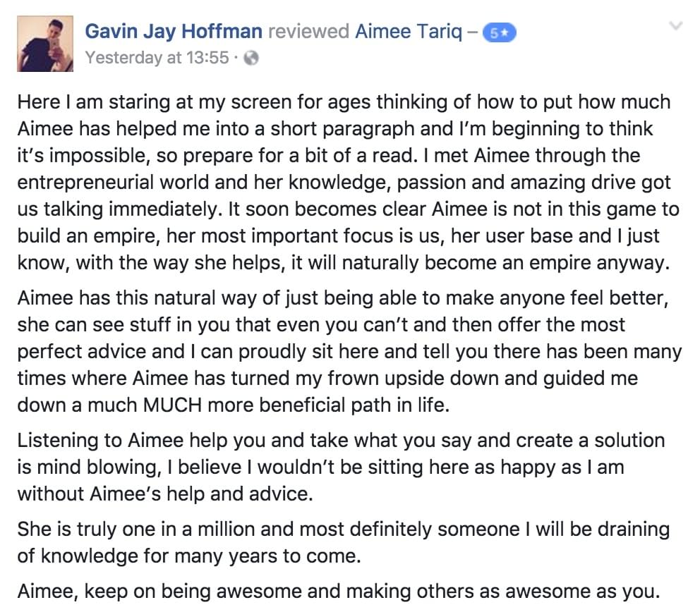This screenshot has height=612, width=700.
Task: Click the star symbol inside rating badge
Action: coord(504,32)
